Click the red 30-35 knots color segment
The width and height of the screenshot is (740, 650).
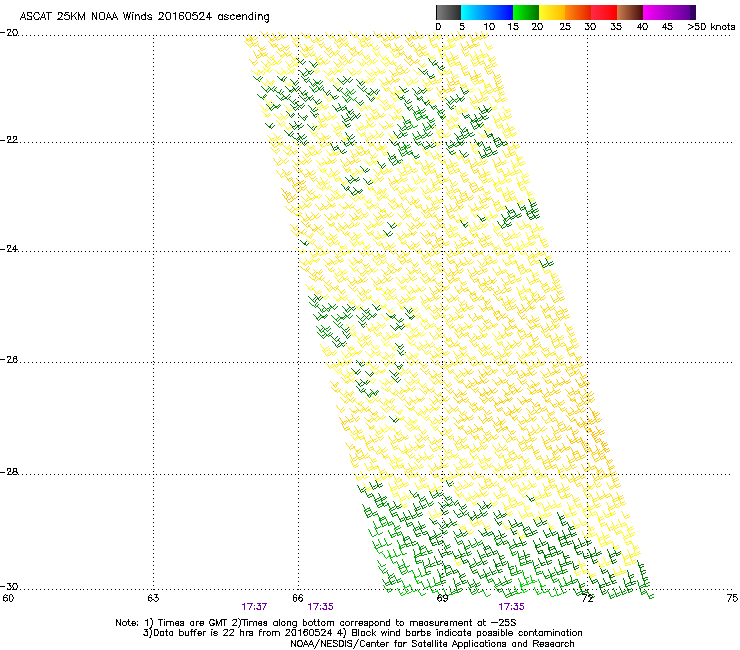click(x=604, y=12)
